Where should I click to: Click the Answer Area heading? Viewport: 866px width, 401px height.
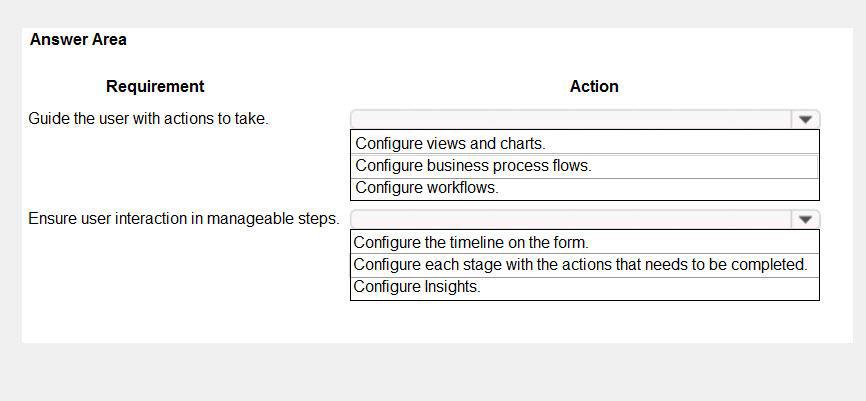click(x=78, y=40)
